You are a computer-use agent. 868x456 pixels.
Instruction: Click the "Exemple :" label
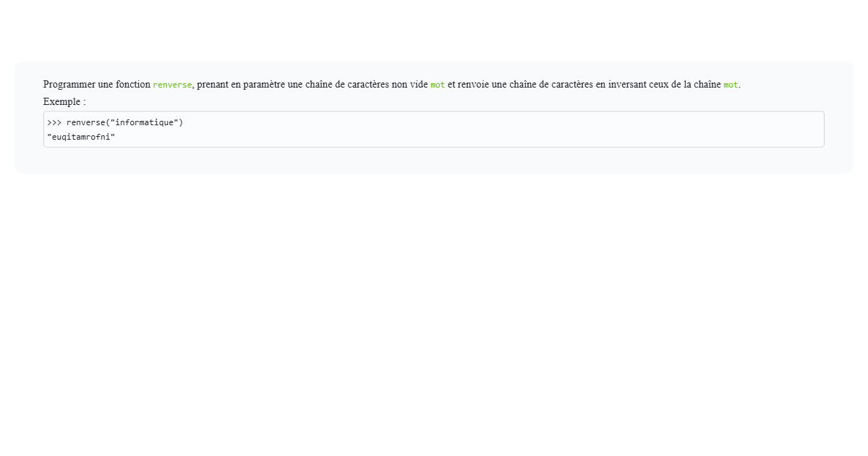tap(64, 102)
